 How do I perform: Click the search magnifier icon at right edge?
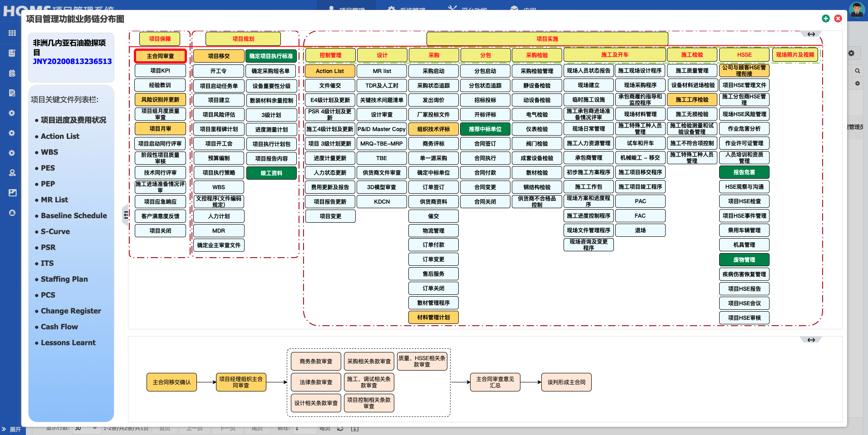tap(857, 71)
